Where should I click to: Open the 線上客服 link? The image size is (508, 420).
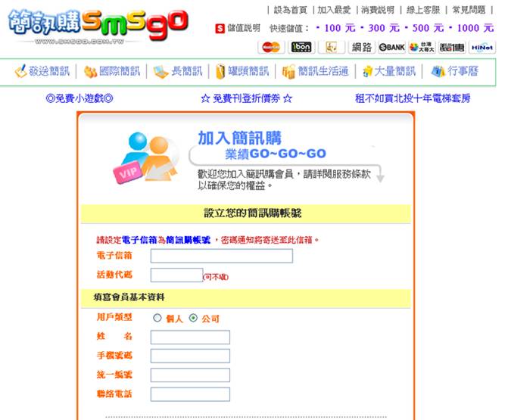[x=423, y=10]
